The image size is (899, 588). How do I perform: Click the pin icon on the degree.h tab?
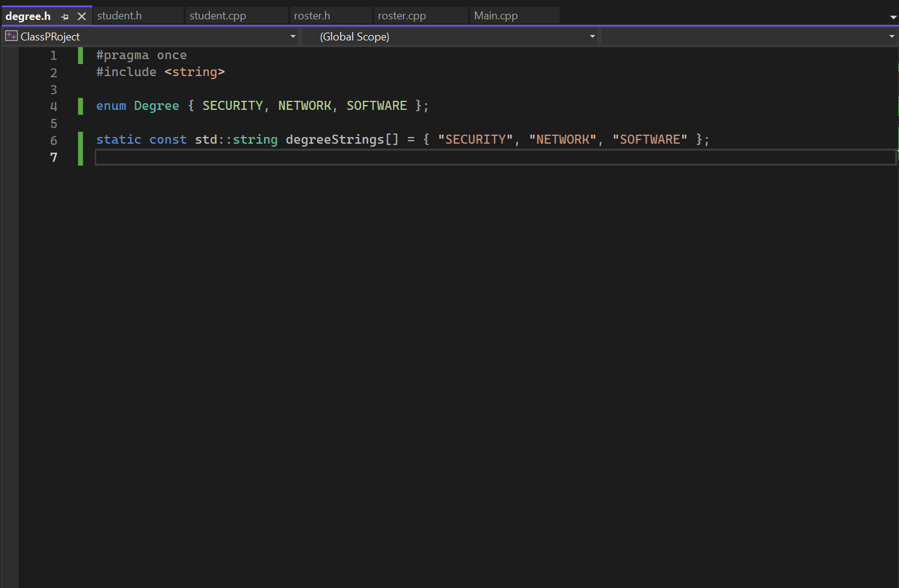65,16
